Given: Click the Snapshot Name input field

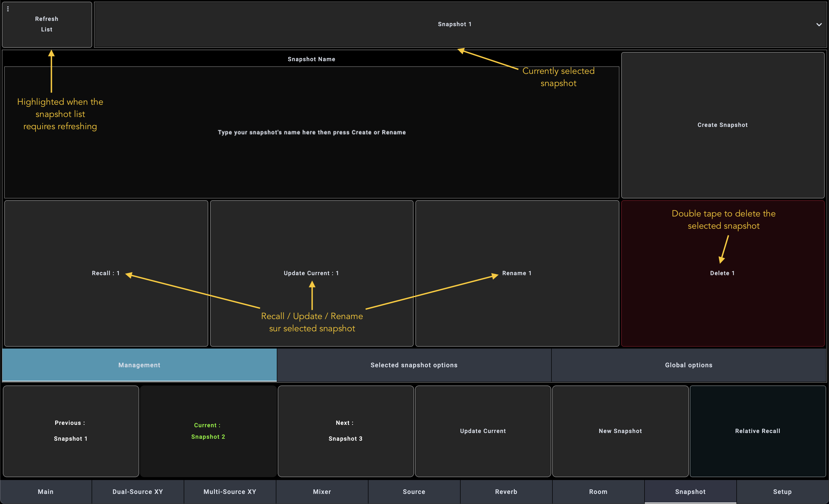Looking at the screenshot, I should 312,132.
